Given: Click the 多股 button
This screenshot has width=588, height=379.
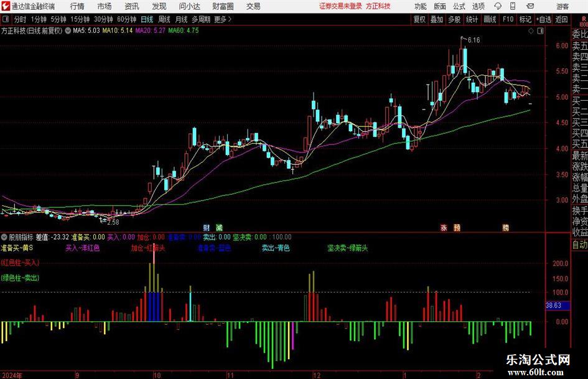Looking at the screenshot, I should click(454, 19).
